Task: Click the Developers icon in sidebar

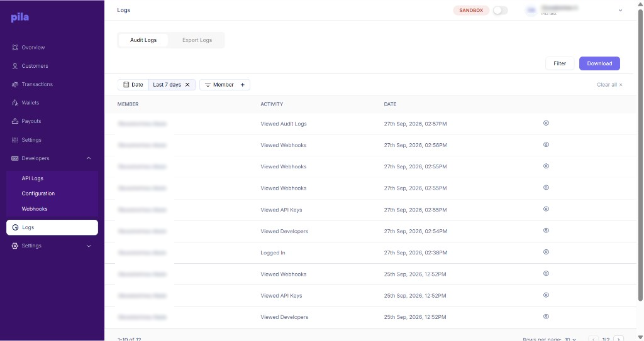Action: point(15,158)
